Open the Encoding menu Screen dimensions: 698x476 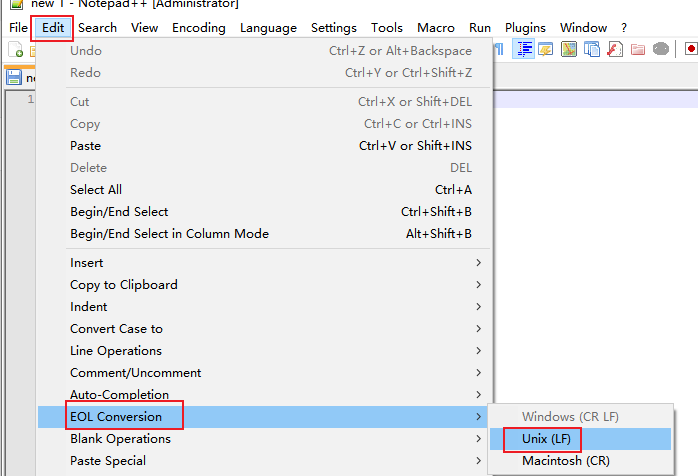pos(199,28)
